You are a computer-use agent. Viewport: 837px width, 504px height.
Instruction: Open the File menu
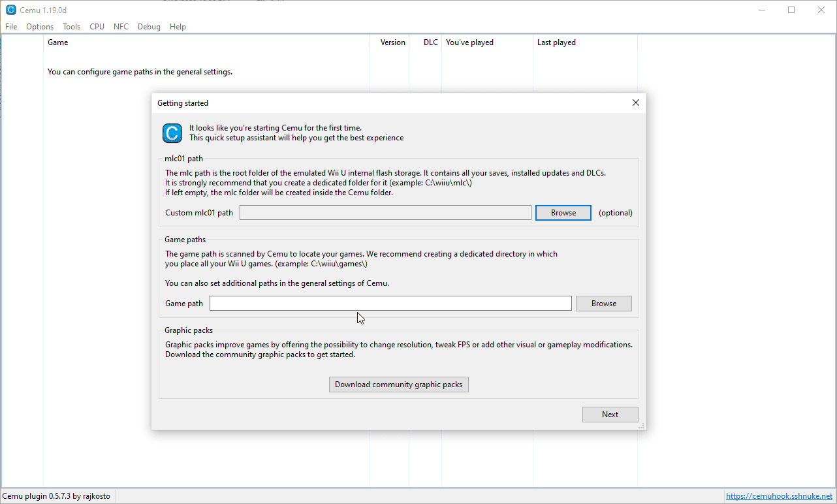click(11, 27)
